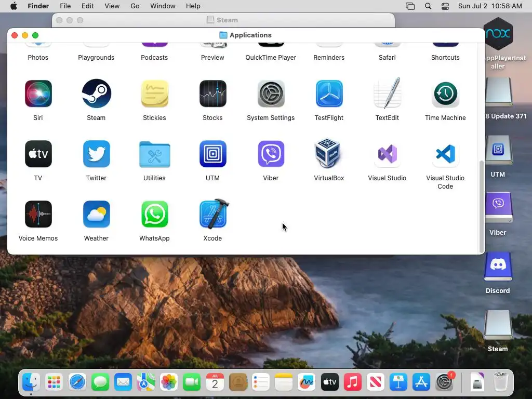Select the Weather application icon
The image size is (532, 399).
tap(96, 214)
